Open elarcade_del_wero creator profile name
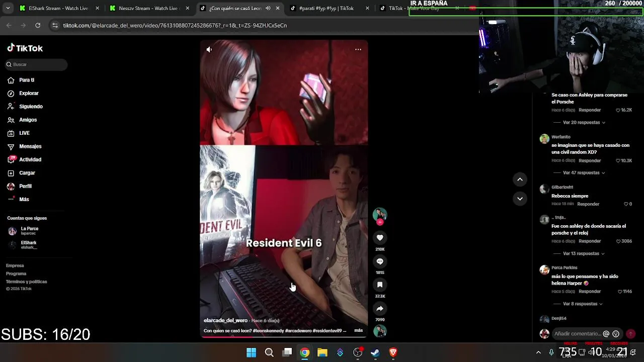Viewport: 644px width, 362px height. 225,320
